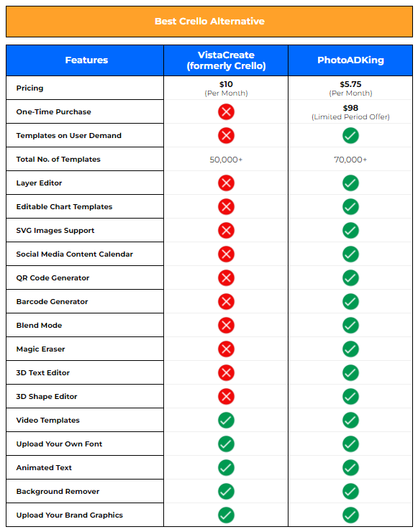Click the 70,000+ templates count cell
This screenshot has height=532, width=418.
click(x=350, y=160)
